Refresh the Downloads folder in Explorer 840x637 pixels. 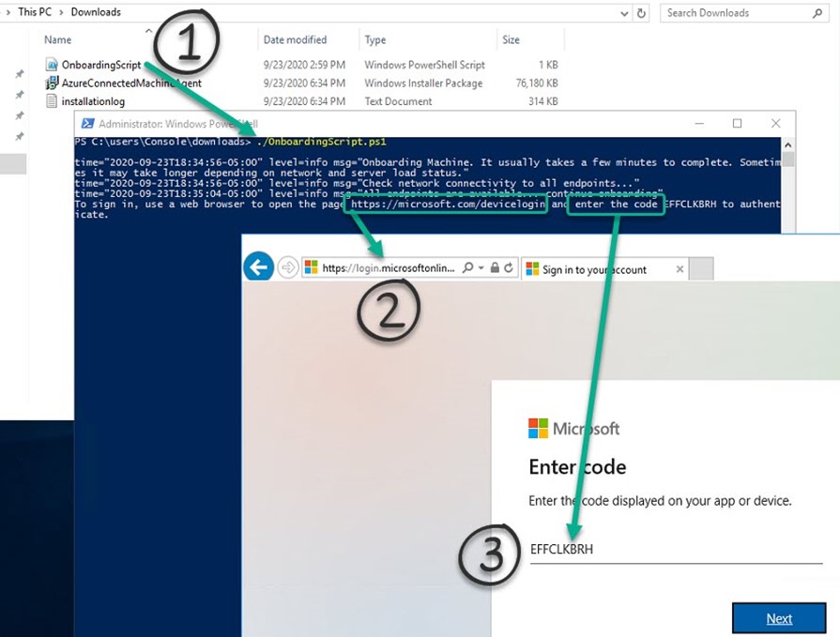642,13
